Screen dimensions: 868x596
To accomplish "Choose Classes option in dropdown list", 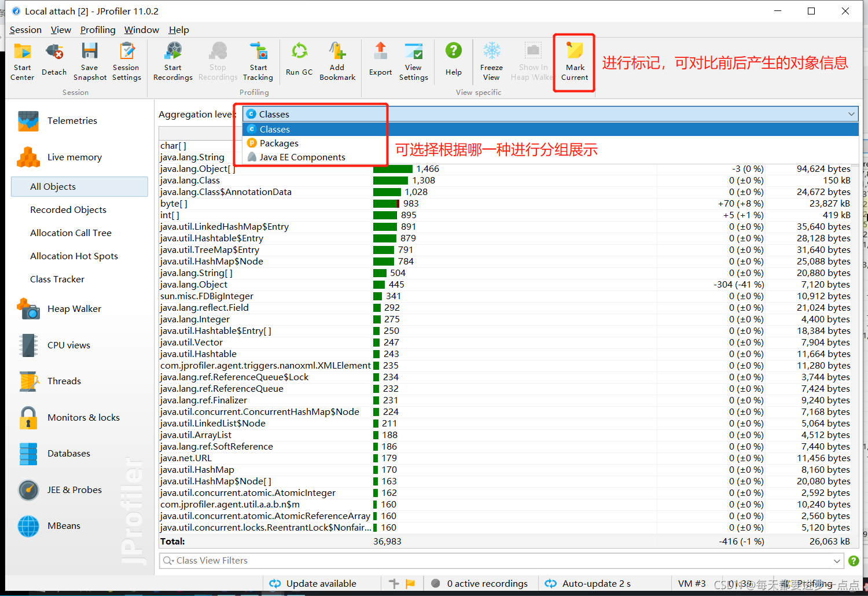I will [550, 129].
